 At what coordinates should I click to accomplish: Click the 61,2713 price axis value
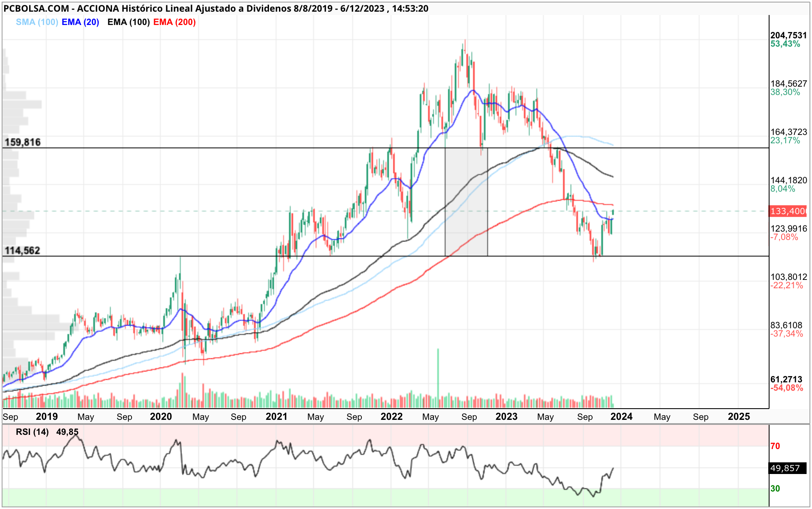786,379
